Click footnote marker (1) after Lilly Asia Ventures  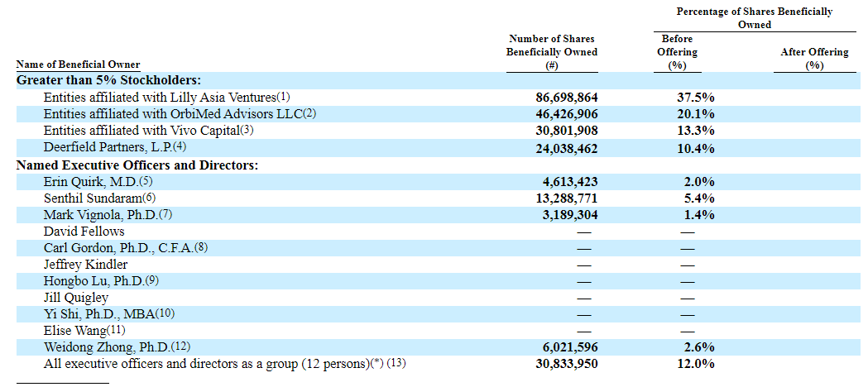point(283,97)
